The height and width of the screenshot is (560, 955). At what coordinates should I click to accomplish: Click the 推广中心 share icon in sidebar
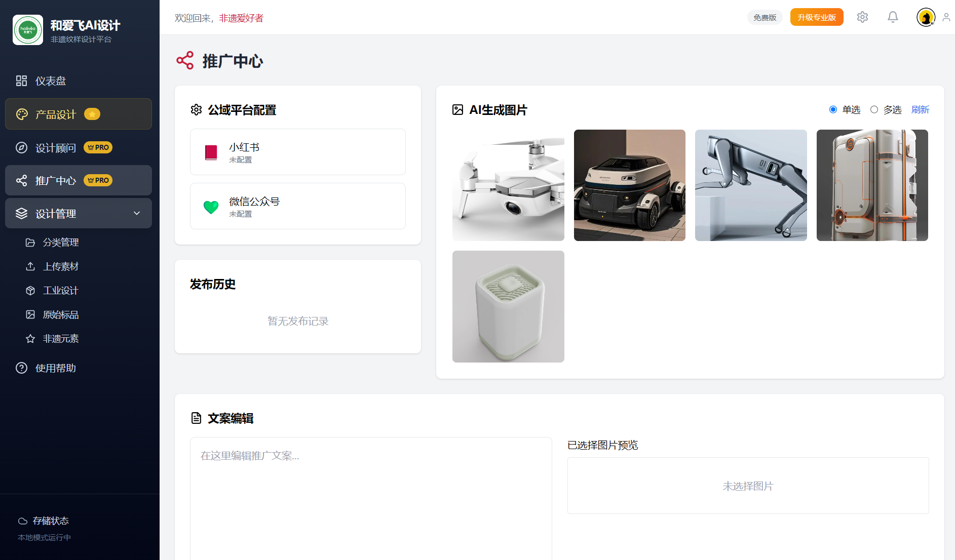coord(21,181)
